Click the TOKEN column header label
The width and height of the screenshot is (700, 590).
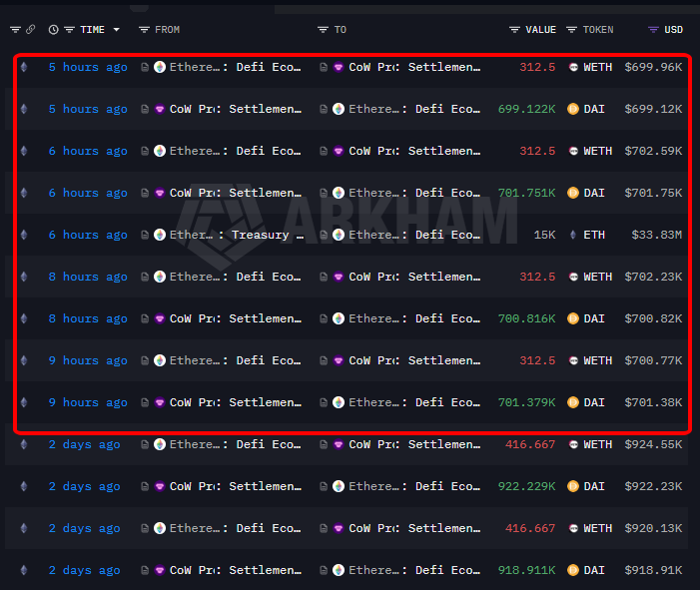(x=598, y=30)
